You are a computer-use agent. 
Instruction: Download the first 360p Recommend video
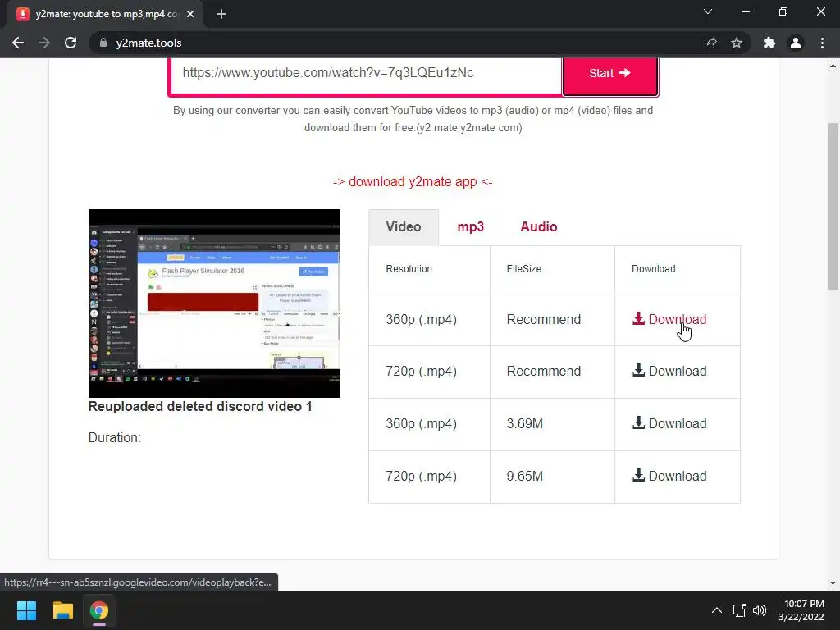pos(669,319)
